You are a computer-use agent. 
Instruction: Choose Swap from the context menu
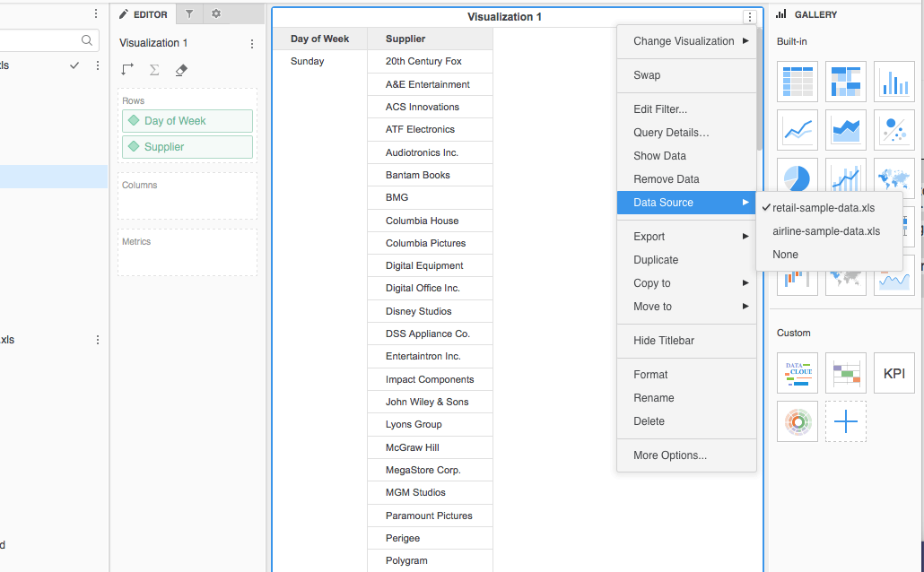(x=686, y=74)
